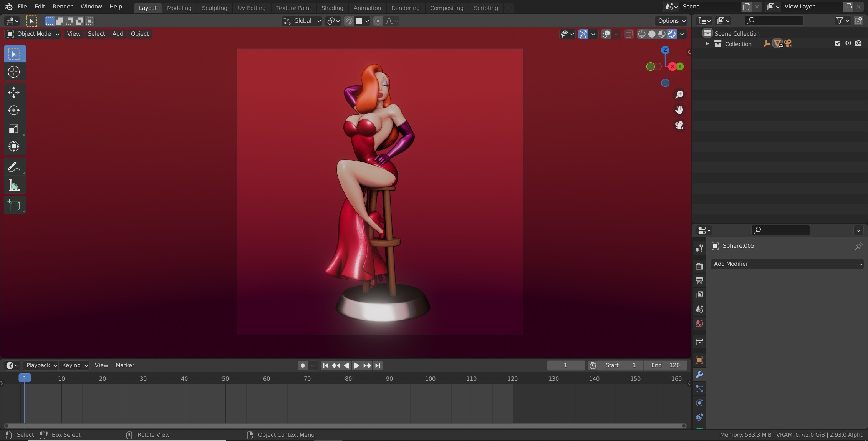This screenshot has height=441, width=868.
Task: Open the File menu
Action: (22, 7)
